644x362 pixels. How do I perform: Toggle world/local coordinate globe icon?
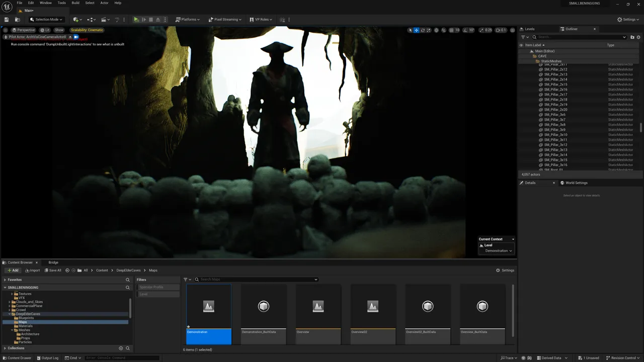pos(436,30)
